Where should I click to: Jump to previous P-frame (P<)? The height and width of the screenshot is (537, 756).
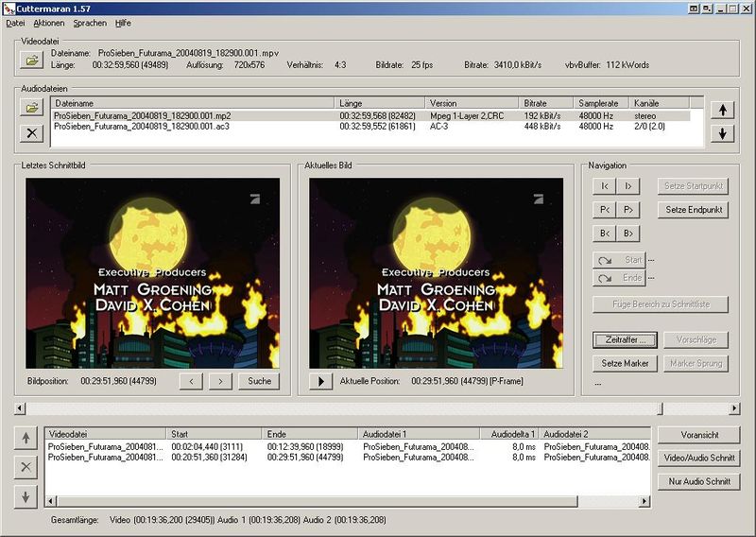point(604,210)
